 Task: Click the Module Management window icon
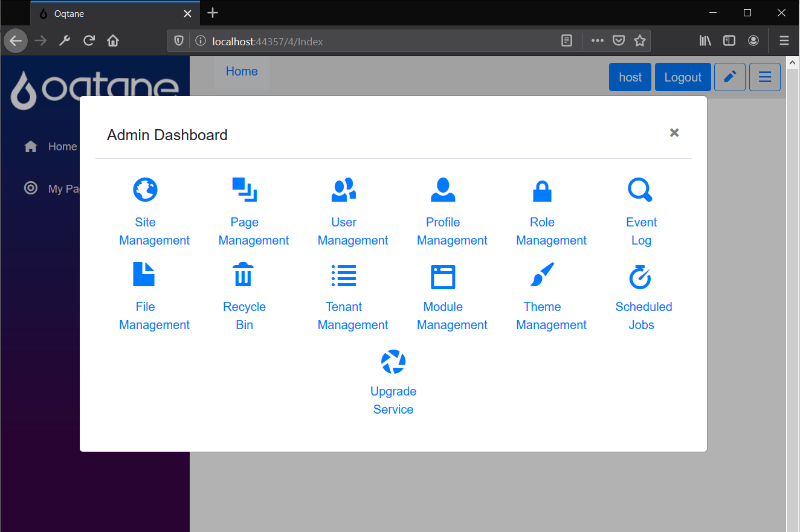(443, 277)
